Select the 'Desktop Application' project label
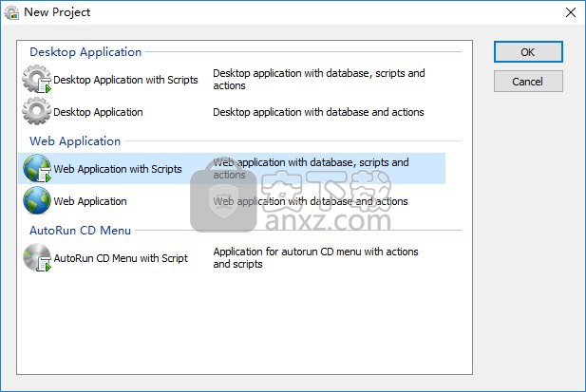This screenshot has height=392, width=586. click(98, 112)
